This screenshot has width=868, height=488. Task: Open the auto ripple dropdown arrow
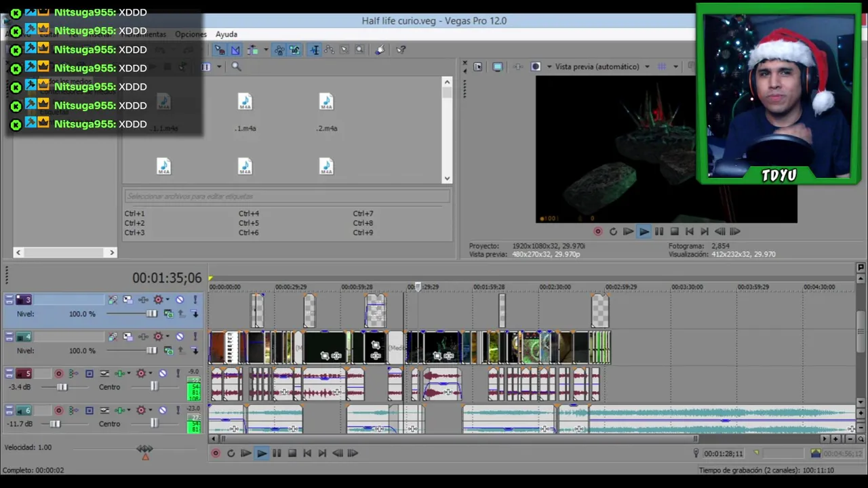pyautogui.click(x=265, y=49)
